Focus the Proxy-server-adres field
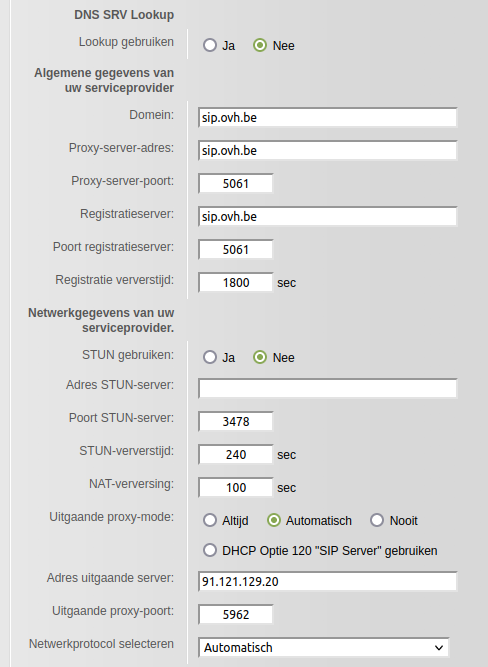488x667 pixels. tap(328, 151)
